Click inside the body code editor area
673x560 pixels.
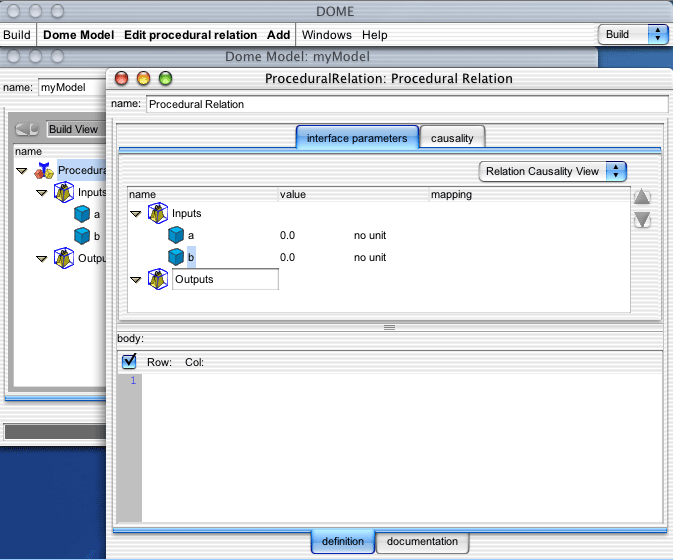pyautogui.click(x=401, y=448)
